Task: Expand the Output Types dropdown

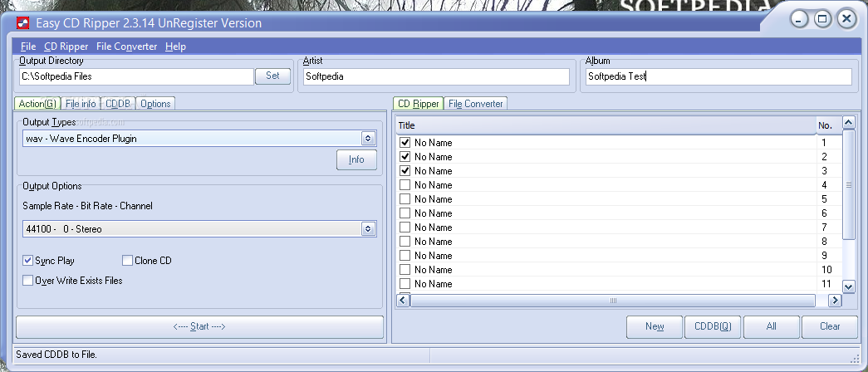Action: pos(368,139)
